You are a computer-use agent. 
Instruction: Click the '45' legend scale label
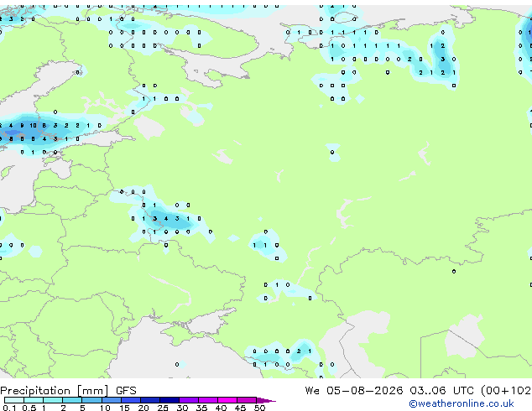[240, 408]
